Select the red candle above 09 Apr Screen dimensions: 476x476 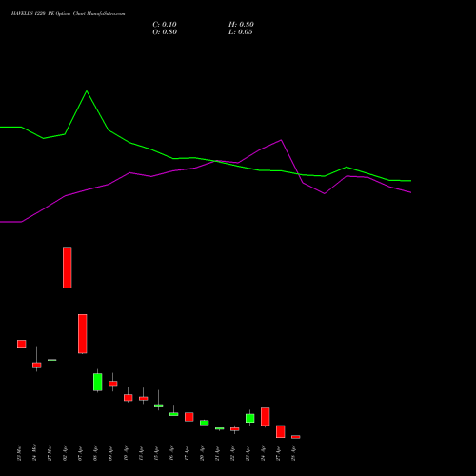click(x=113, y=384)
